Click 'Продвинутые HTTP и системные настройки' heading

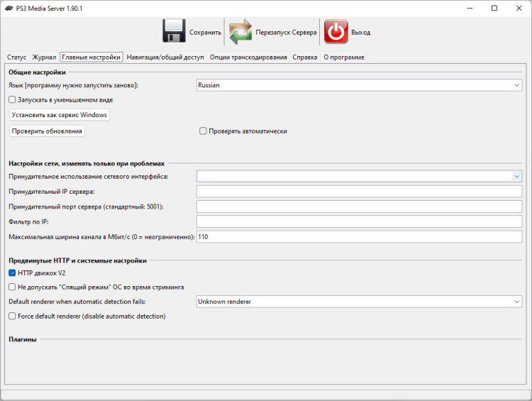tap(77, 260)
